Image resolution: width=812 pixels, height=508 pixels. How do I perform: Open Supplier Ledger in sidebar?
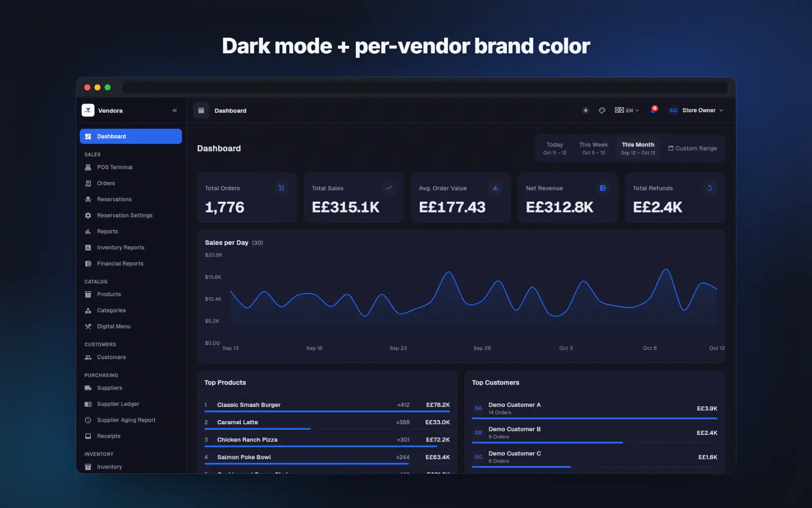click(130, 404)
